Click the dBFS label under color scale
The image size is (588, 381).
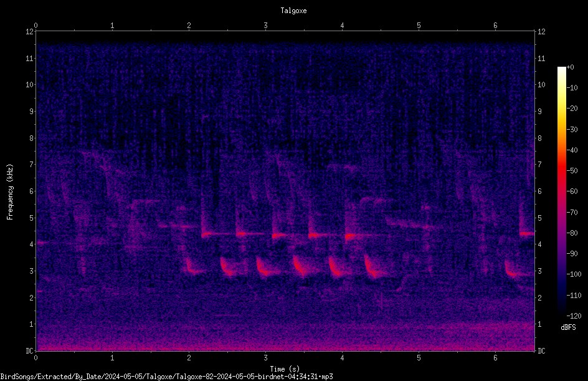point(568,327)
